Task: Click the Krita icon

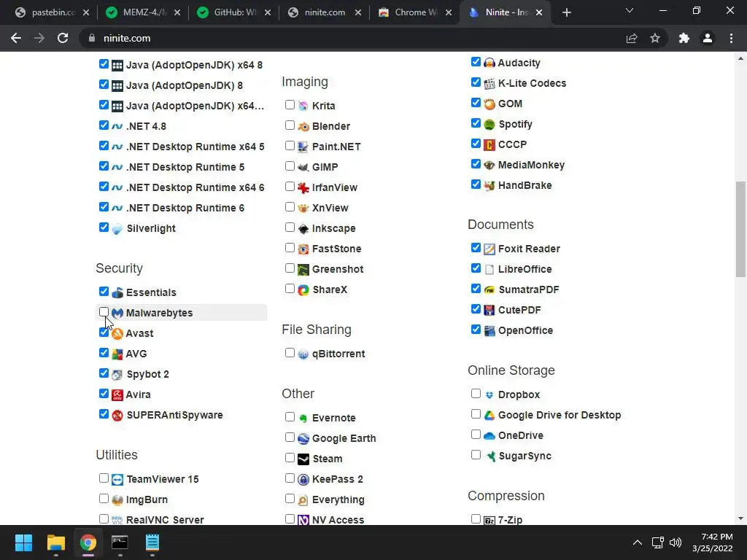Action: pyautogui.click(x=303, y=106)
